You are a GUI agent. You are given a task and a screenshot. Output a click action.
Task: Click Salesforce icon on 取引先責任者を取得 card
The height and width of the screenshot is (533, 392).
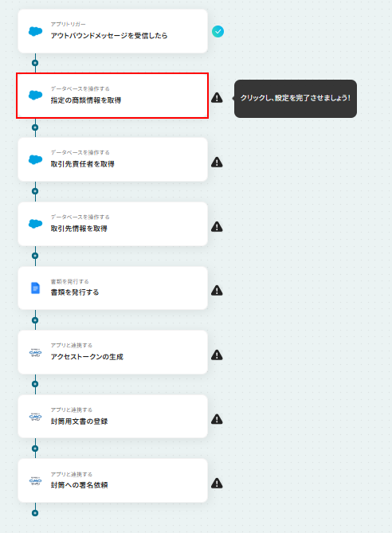tap(35, 159)
